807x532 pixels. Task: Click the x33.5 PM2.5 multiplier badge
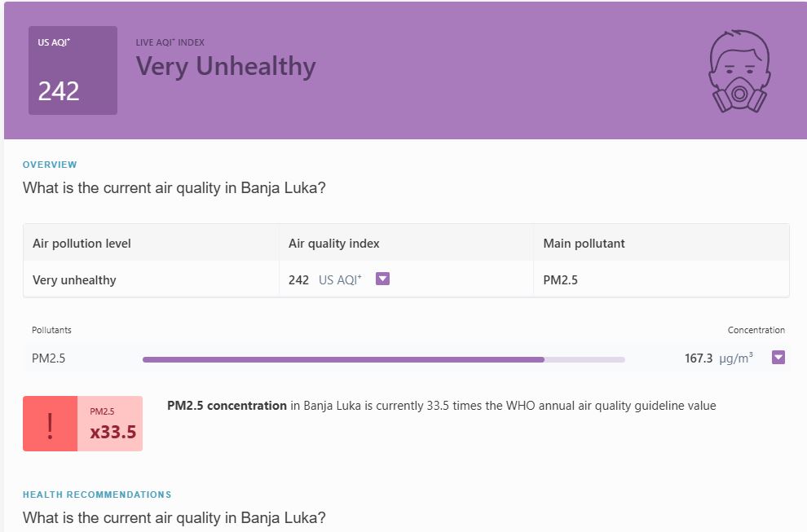(x=111, y=424)
